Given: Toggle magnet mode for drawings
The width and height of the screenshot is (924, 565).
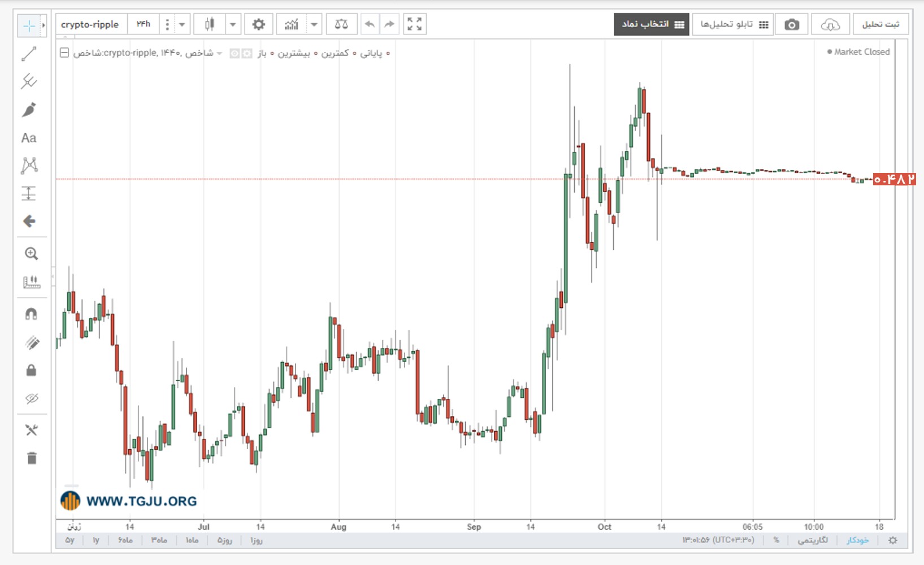Looking at the screenshot, I should point(31,314).
